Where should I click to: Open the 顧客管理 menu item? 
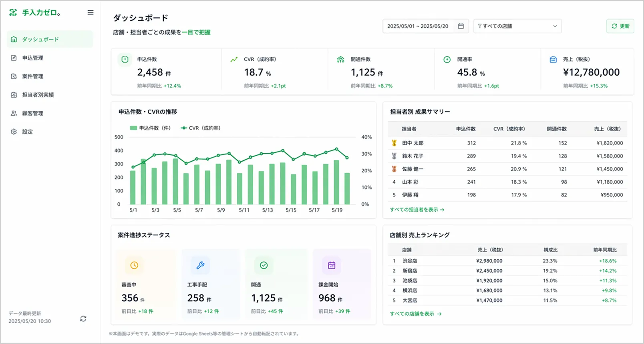point(50,113)
